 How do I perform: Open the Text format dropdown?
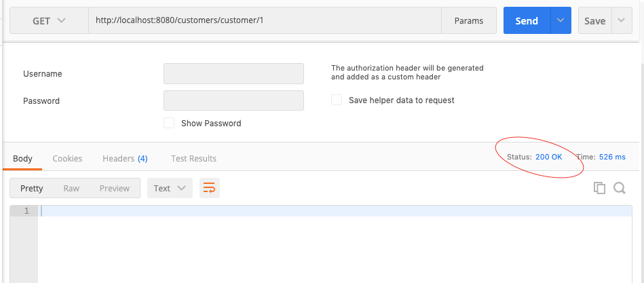pos(170,188)
